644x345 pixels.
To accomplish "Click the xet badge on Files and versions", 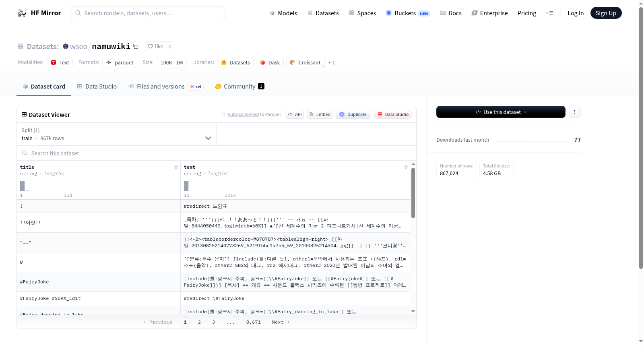I will pyautogui.click(x=196, y=87).
